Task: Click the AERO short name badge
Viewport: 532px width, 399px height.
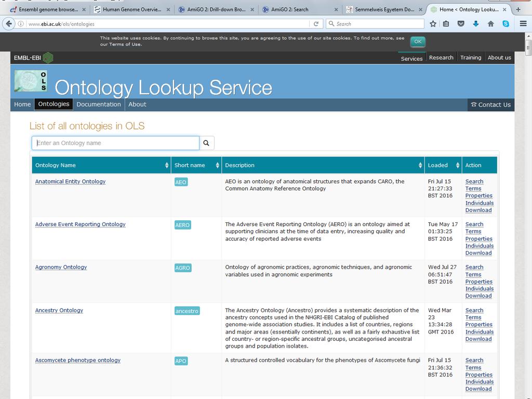Action: pyautogui.click(x=182, y=225)
